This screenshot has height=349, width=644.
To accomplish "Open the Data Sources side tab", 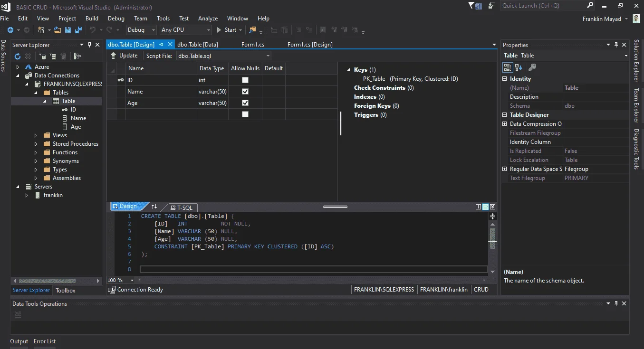I will pyautogui.click(x=3, y=56).
